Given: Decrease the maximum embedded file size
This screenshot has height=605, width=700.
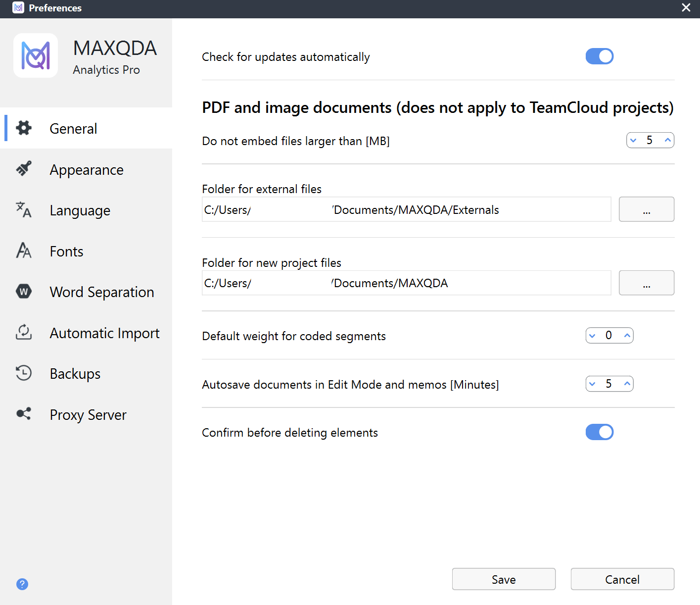Looking at the screenshot, I should 633,140.
